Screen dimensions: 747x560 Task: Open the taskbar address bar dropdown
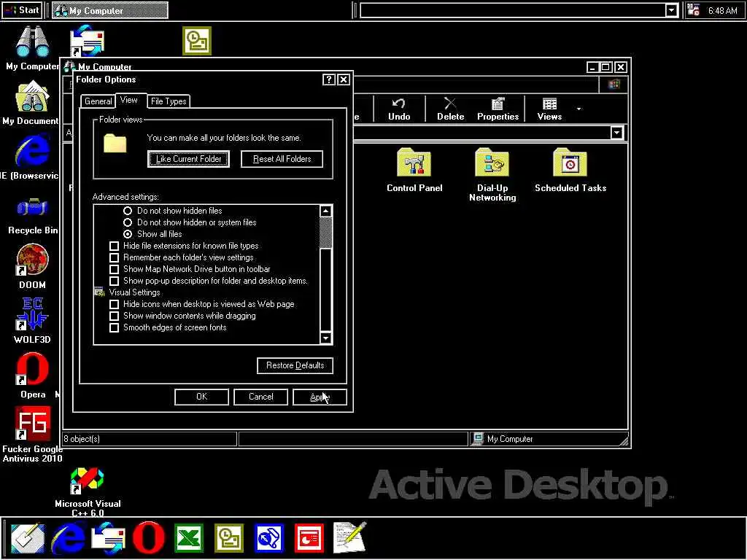671,10
